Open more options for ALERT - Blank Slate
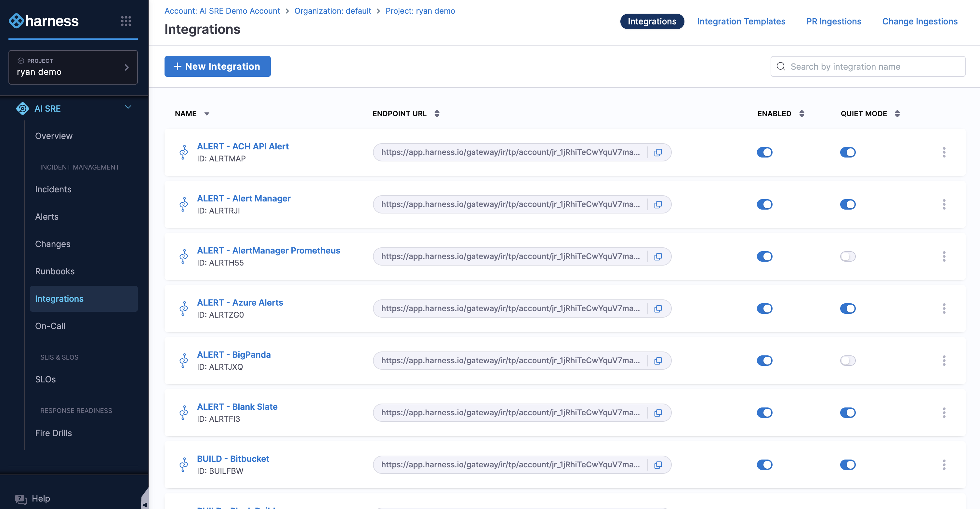This screenshot has width=980, height=509. (944, 413)
